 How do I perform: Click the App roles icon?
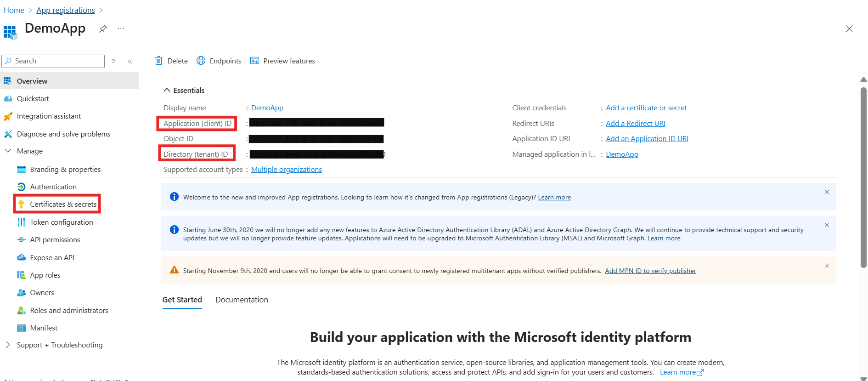(21, 275)
